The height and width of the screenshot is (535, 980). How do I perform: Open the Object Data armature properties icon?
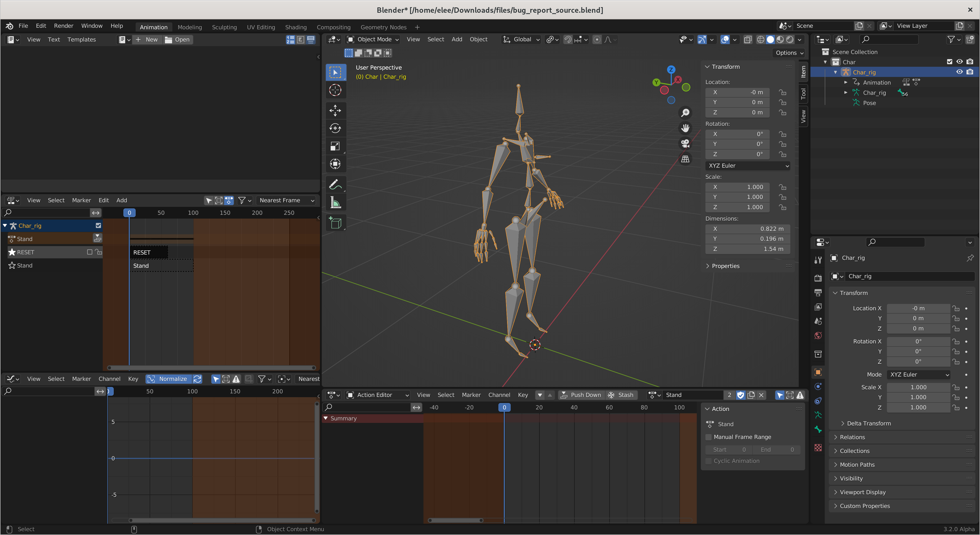[818, 415]
